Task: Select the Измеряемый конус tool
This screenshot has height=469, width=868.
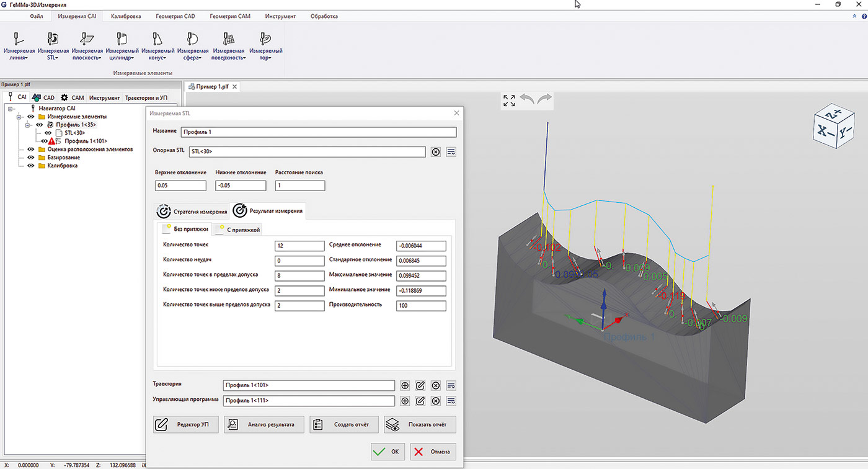Action: (x=157, y=46)
